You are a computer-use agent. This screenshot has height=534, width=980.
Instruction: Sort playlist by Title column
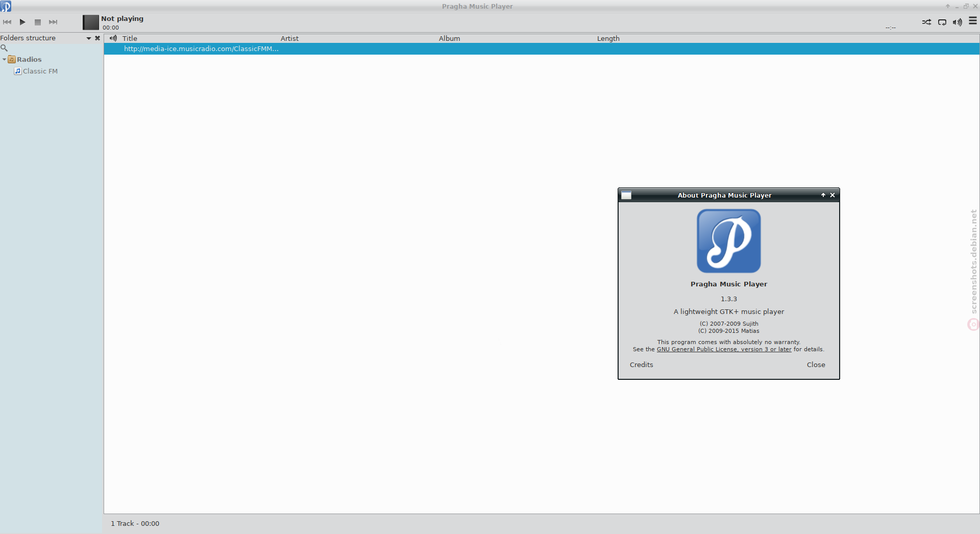coord(130,38)
